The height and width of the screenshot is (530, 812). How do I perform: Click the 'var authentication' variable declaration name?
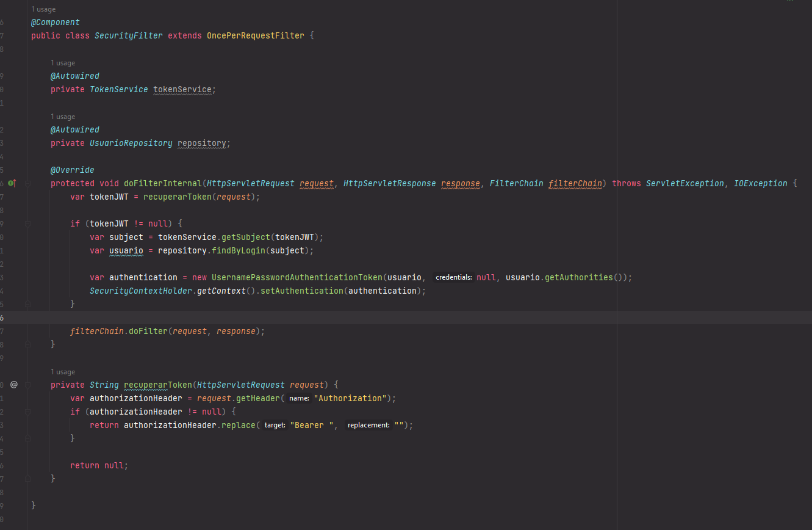pos(143,277)
